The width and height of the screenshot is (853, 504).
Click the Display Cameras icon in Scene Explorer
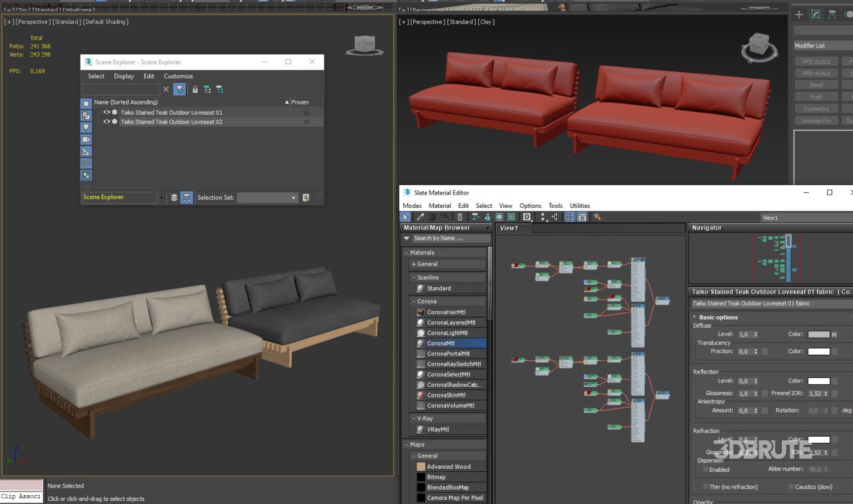coord(86,139)
